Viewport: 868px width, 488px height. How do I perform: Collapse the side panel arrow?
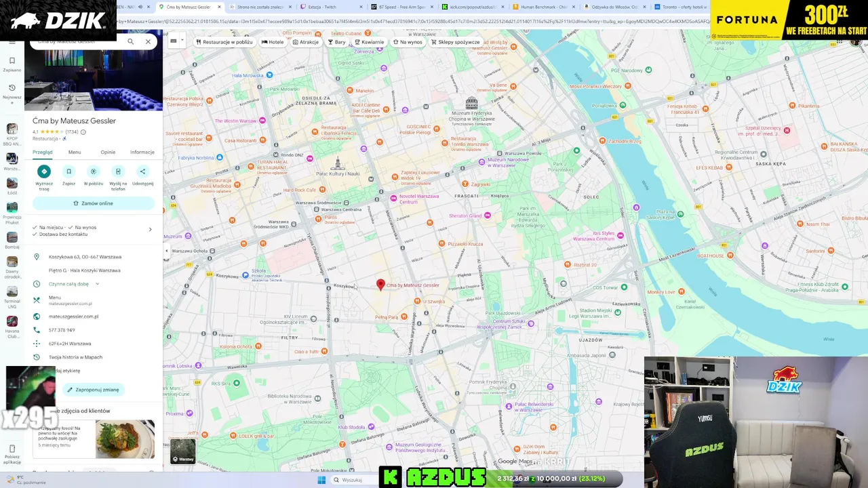pyautogui.click(x=166, y=251)
